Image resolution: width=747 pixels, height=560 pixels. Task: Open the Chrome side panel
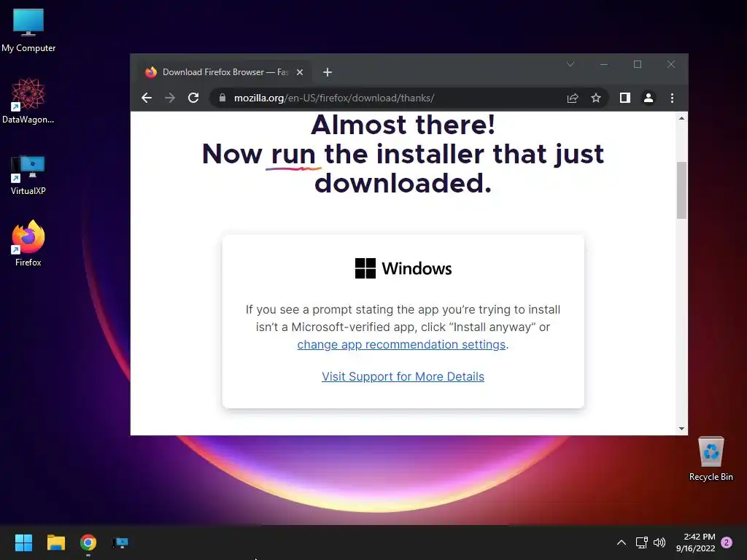pos(625,98)
